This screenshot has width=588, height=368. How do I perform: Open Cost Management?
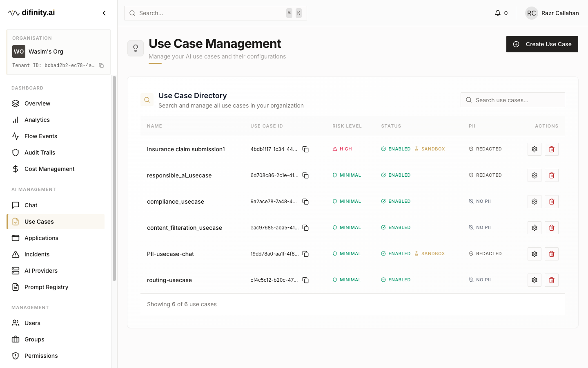[x=56, y=169]
